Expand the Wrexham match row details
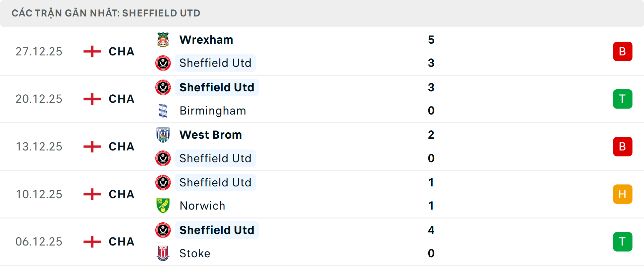 click(x=322, y=51)
